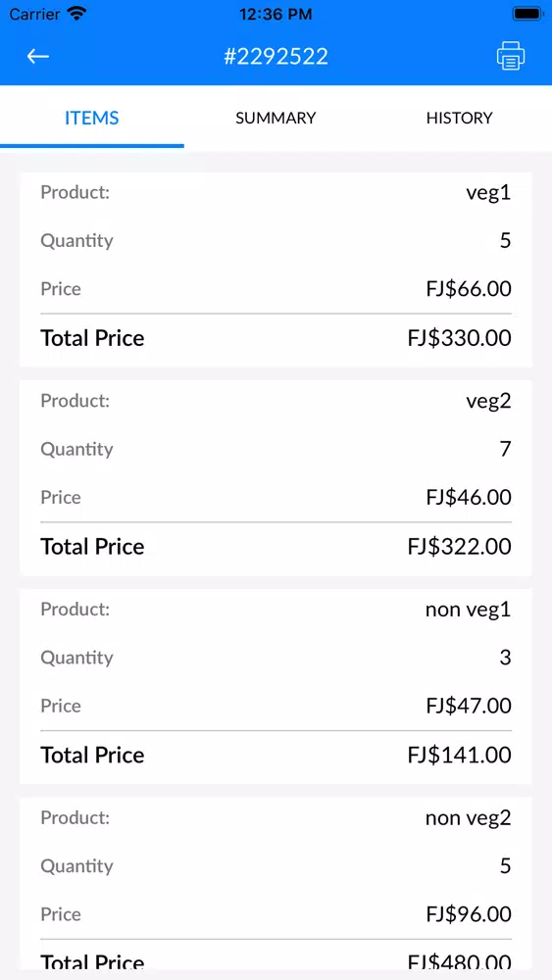Tap the battery indicator icon
The height and width of the screenshot is (980, 552).
coord(527,14)
